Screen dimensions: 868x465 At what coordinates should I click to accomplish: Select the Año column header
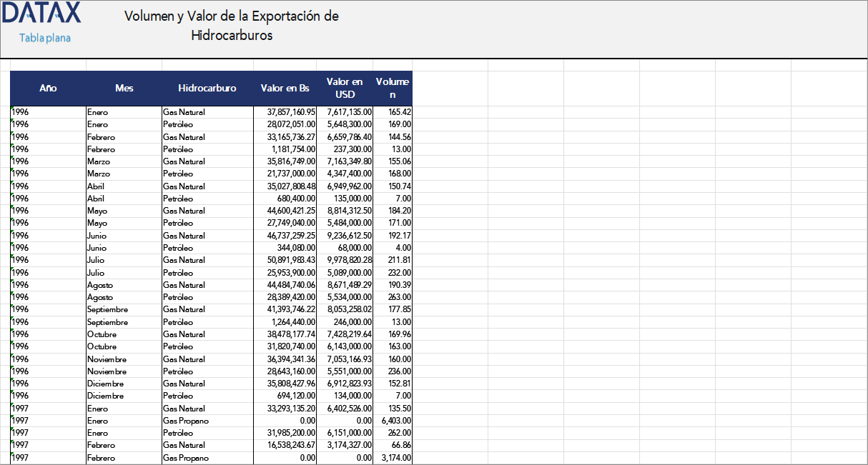(x=47, y=89)
